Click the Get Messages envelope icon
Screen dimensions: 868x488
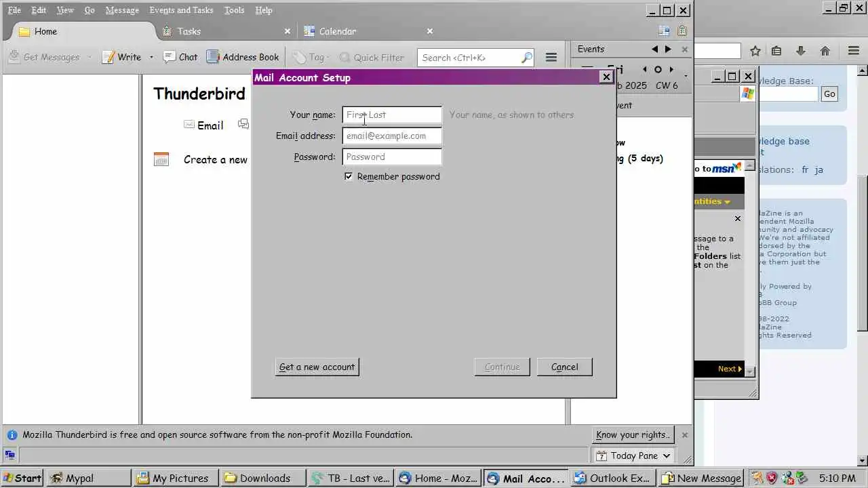[14, 58]
